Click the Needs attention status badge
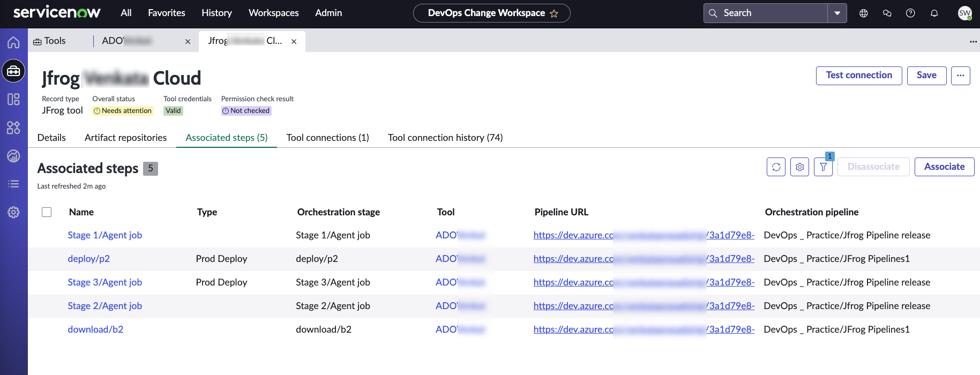Viewport: 980px width, 375px height. (123, 111)
